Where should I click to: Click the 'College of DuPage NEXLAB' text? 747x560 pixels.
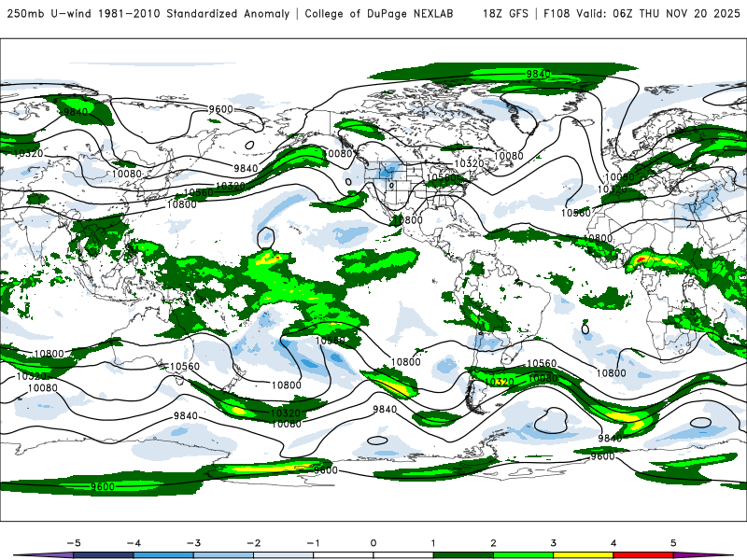pos(379,13)
